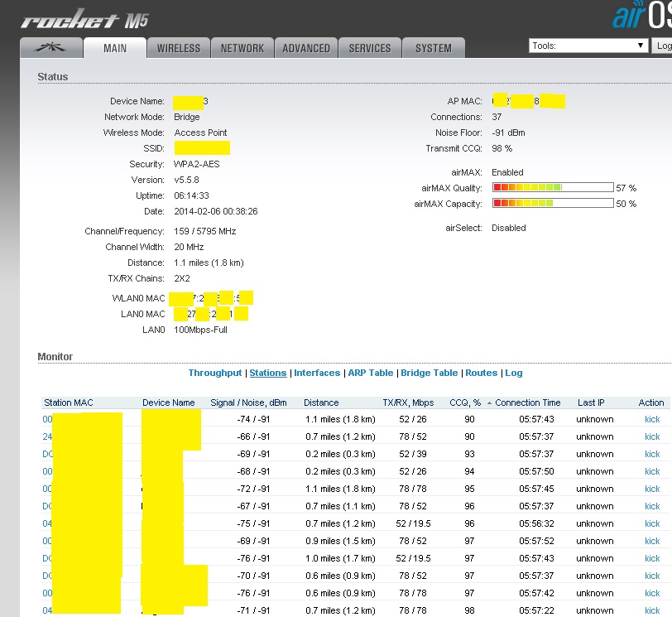Select the Connections value 37
Image resolution: width=672 pixels, height=617 pixels.
(x=497, y=117)
